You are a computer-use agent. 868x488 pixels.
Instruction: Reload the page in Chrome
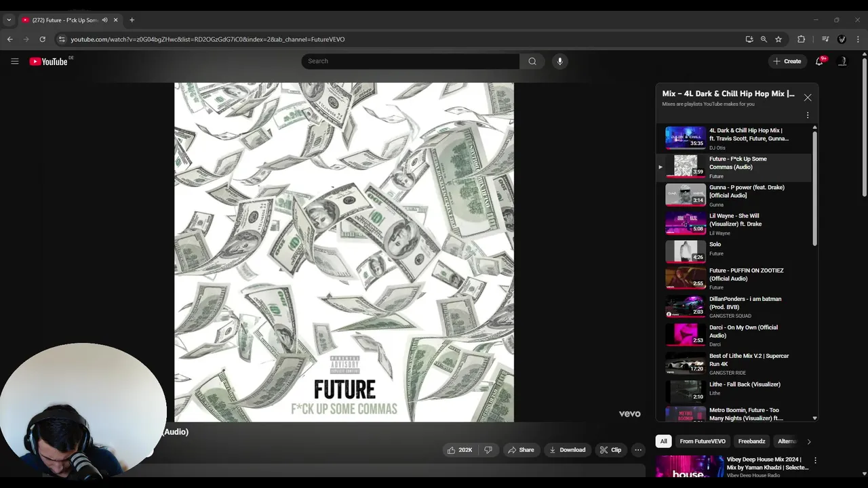(x=42, y=39)
